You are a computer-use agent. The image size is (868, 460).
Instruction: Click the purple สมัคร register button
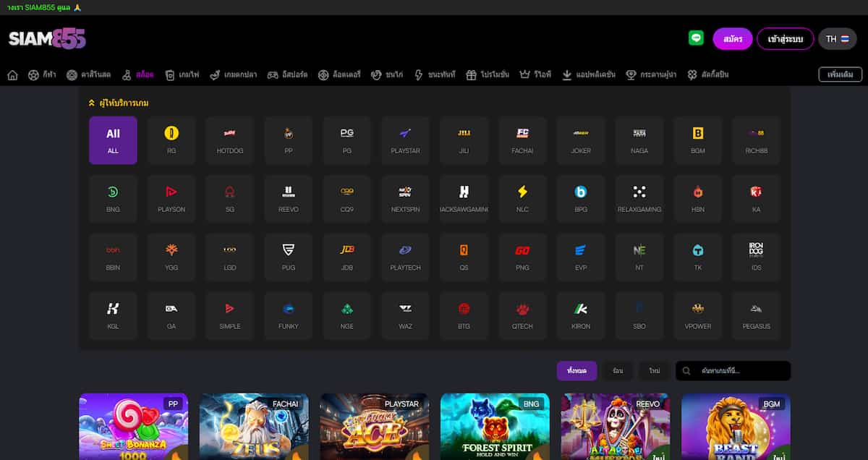[x=733, y=38]
